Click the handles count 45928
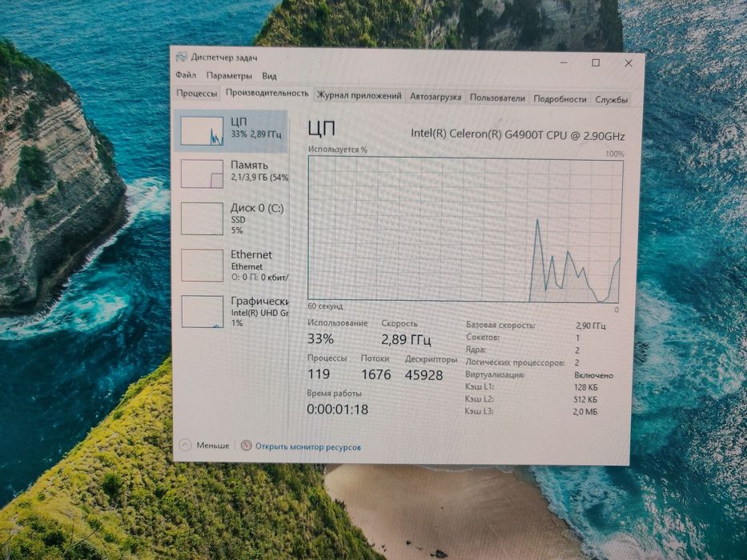747x560 pixels. [x=424, y=375]
